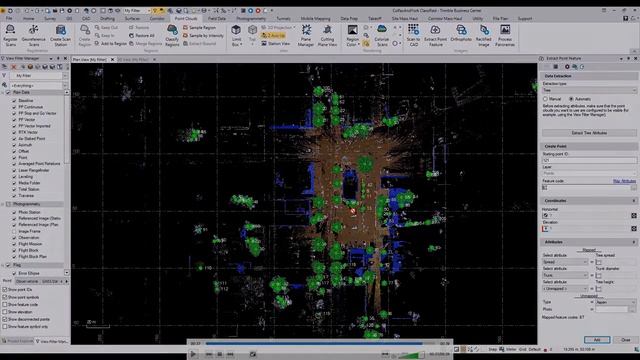Switch to the Surfaces ribbon tab
Screen dimensions: 640x360
tap(132, 18)
